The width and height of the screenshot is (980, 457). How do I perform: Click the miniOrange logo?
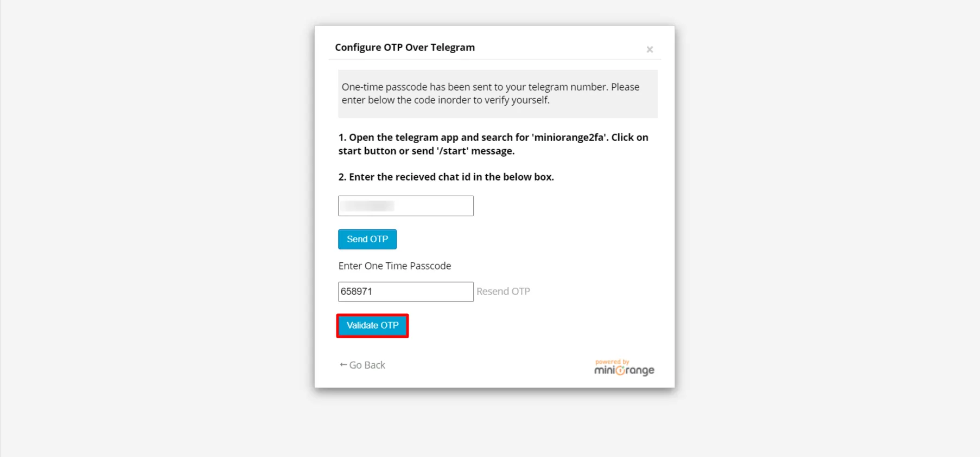click(623, 370)
